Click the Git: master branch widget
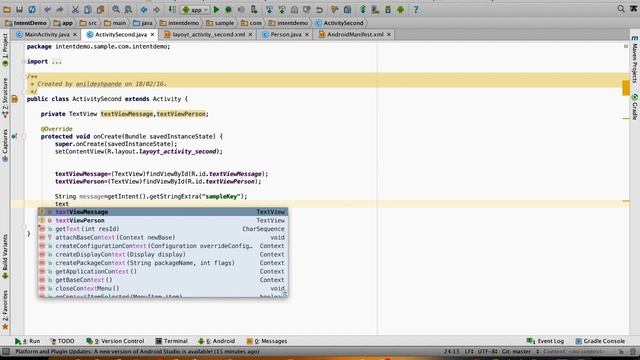The height and width of the screenshot is (360, 640). click(x=517, y=351)
